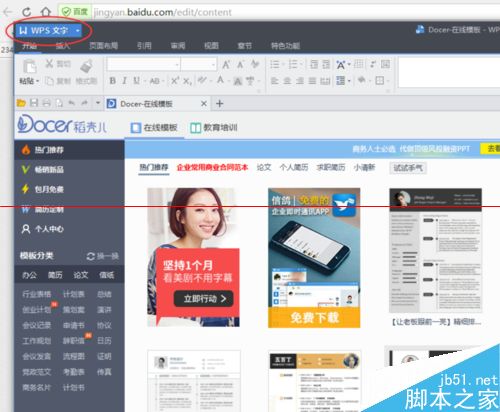Screen dimensions: 500x412
Task: Open the 流程图 template category link
Action: (73, 356)
